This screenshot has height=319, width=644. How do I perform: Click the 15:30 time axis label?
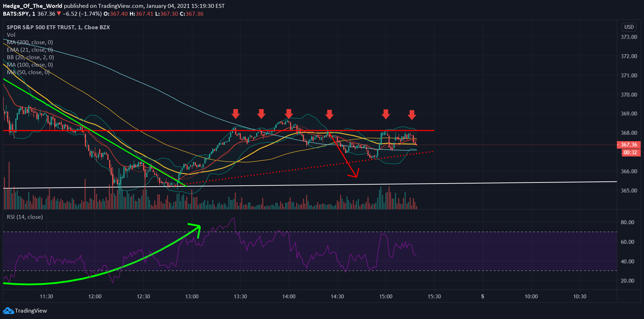coord(434,297)
